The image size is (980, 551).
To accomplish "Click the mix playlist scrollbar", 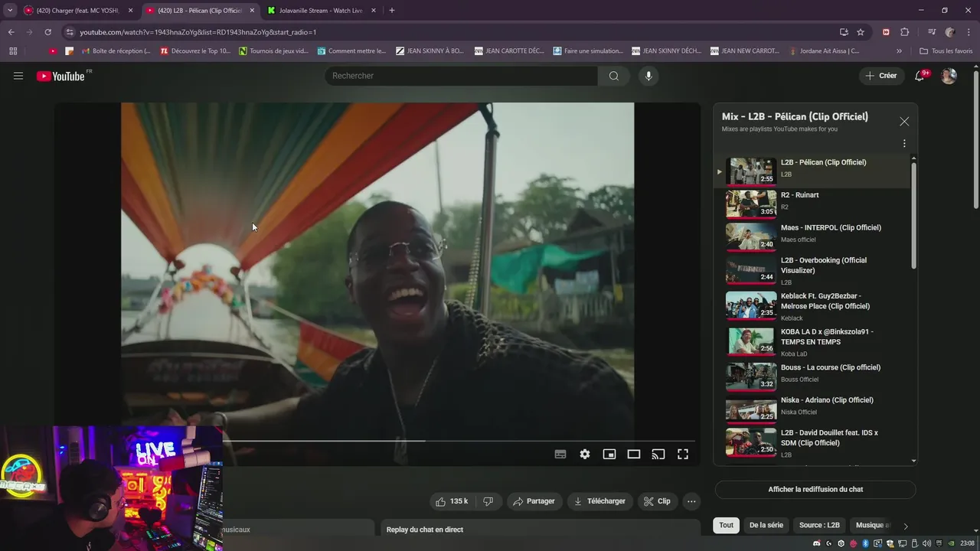I will [913, 215].
